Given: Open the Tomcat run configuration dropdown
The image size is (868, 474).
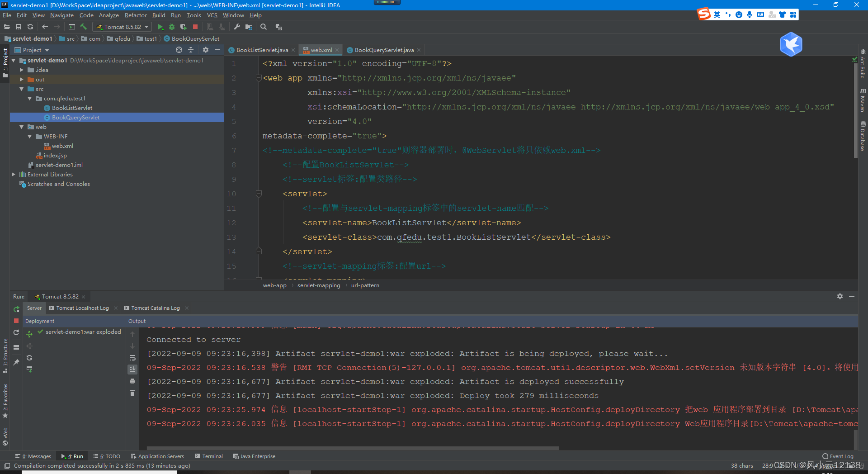Looking at the screenshot, I should pyautogui.click(x=147, y=27).
